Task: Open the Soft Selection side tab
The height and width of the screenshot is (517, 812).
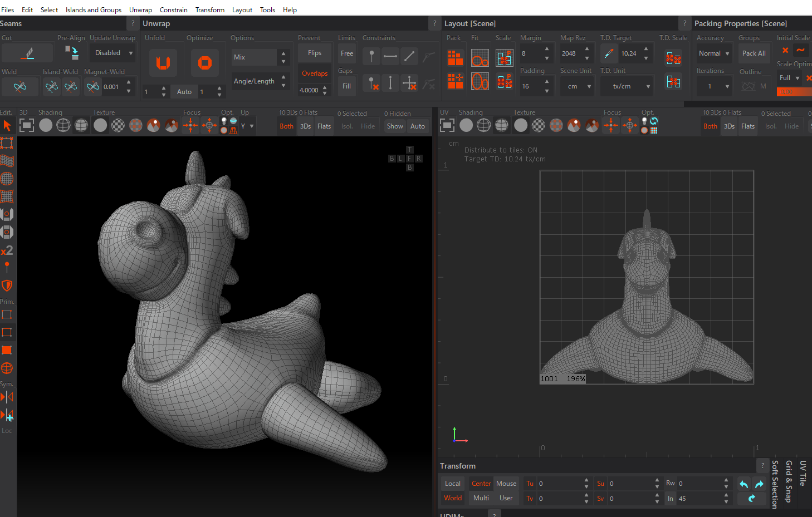Action: point(775,484)
